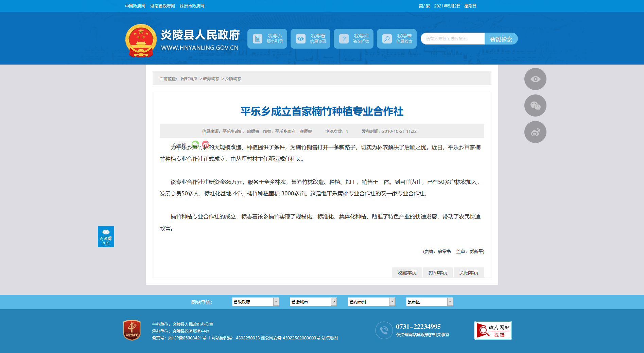Click article title 平乐乡成立首家楠竹种植专业合作社
This screenshot has width=644, height=353.
pyautogui.click(x=322, y=111)
